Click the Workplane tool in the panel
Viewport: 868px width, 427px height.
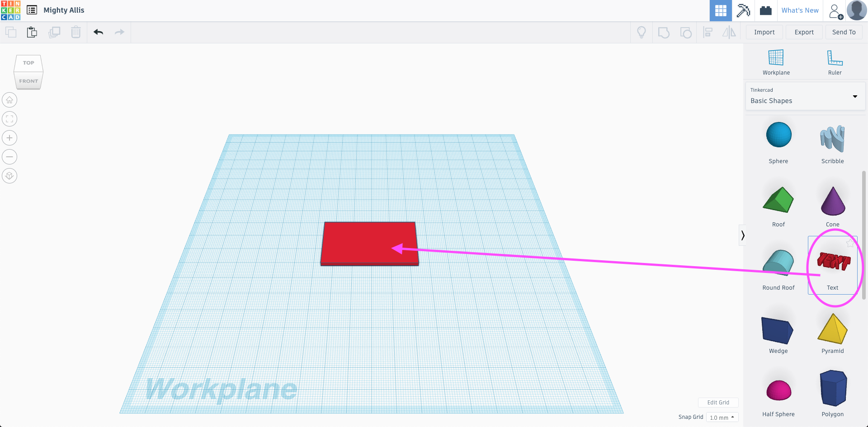(x=776, y=61)
